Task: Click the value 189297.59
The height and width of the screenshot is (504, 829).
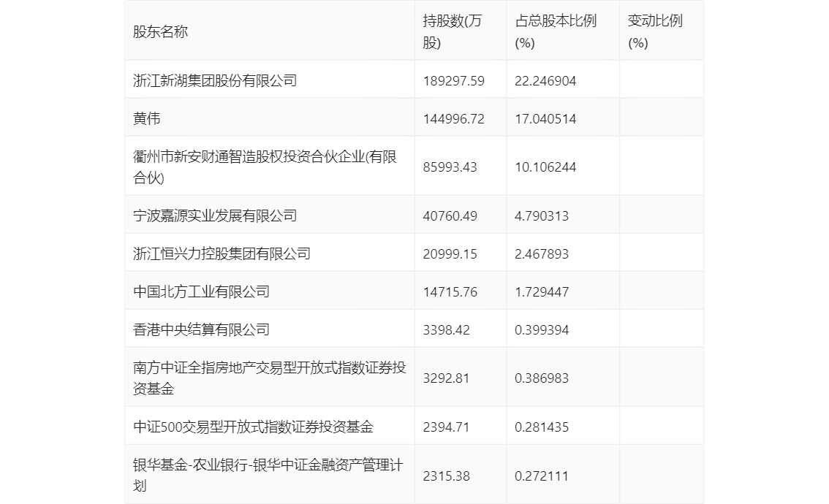Action: point(454,81)
